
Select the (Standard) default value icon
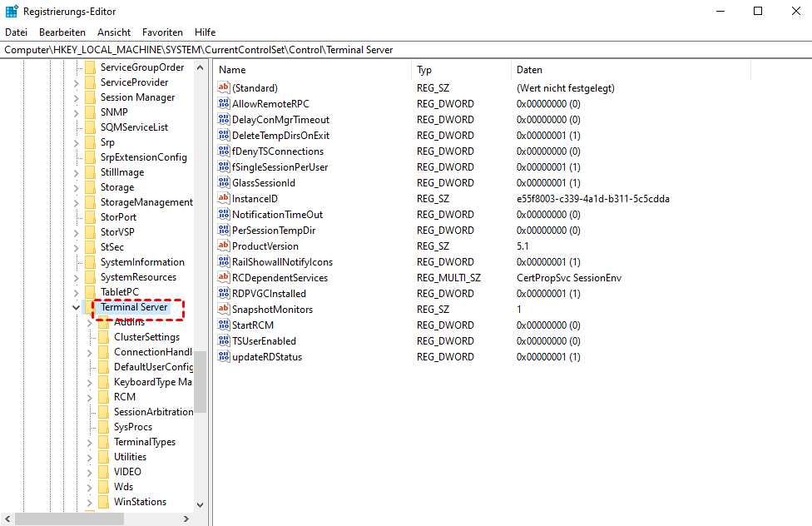223,88
